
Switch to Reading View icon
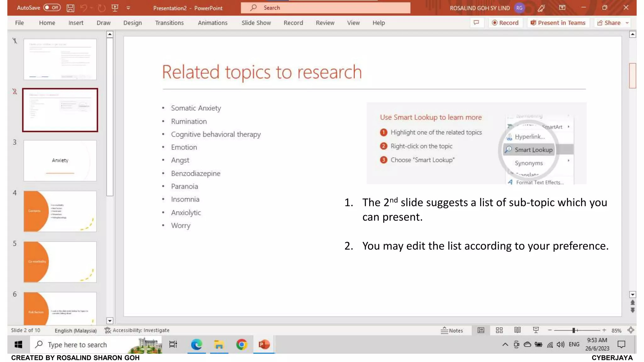click(517, 330)
